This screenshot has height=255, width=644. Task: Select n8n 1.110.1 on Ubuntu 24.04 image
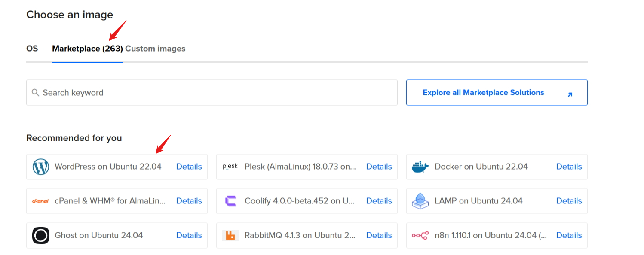coord(497,235)
